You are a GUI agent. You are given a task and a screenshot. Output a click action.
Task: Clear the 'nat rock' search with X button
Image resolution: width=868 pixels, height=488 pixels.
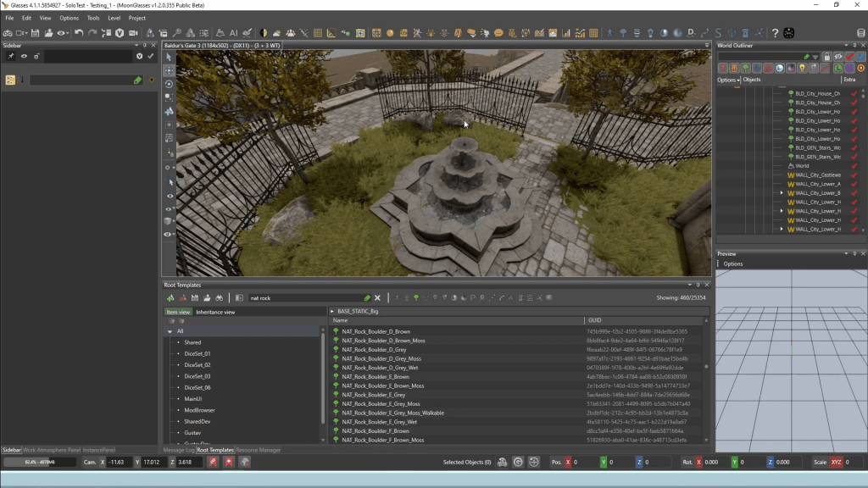377,298
